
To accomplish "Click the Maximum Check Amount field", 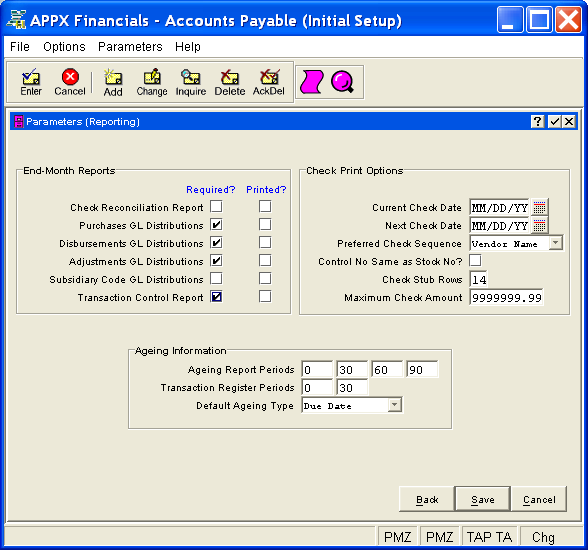I will [x=506, y=297].
